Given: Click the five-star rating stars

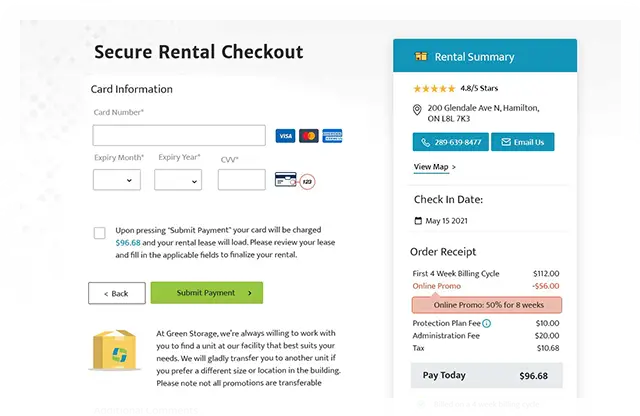Looking at the screenshot, I should (x=433, y=88).
